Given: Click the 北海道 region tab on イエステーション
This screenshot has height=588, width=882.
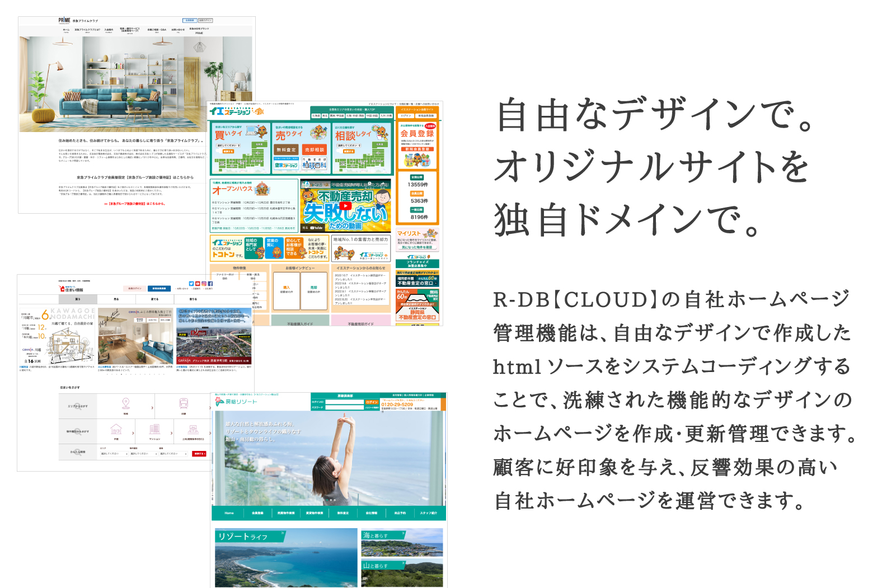Looking at the screenshot, I should click(316, 116).
